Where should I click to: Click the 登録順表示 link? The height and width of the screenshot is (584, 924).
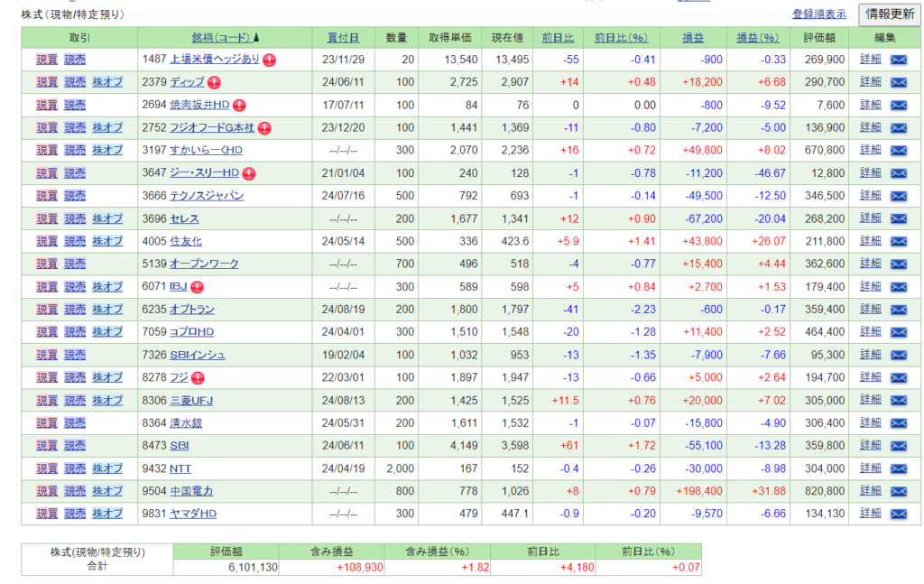(x=818, y=14)
